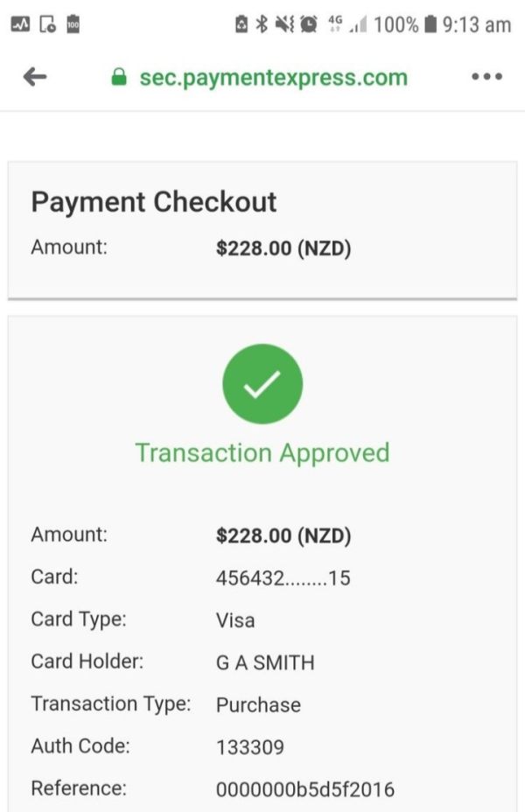
Task: Tap the Visa card type value
Action: [x=235, y=621]
